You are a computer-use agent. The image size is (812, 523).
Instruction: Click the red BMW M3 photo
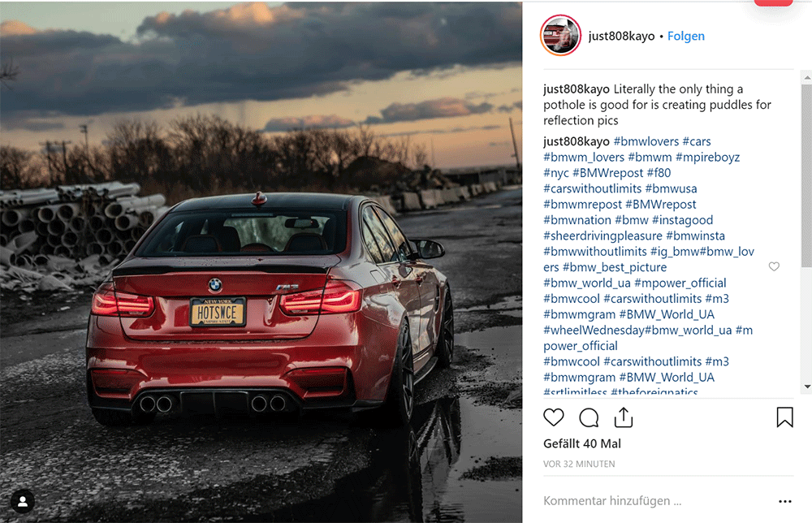pos(261,262)
